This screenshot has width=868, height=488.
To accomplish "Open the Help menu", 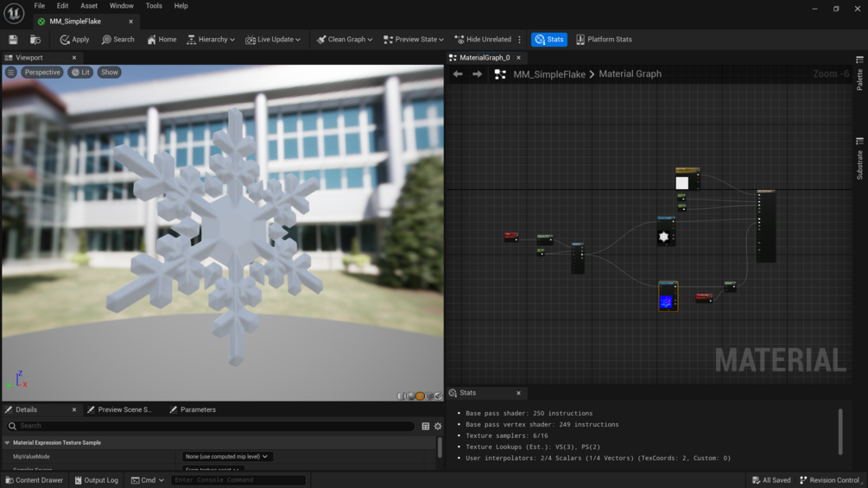I will coord(181,5).
